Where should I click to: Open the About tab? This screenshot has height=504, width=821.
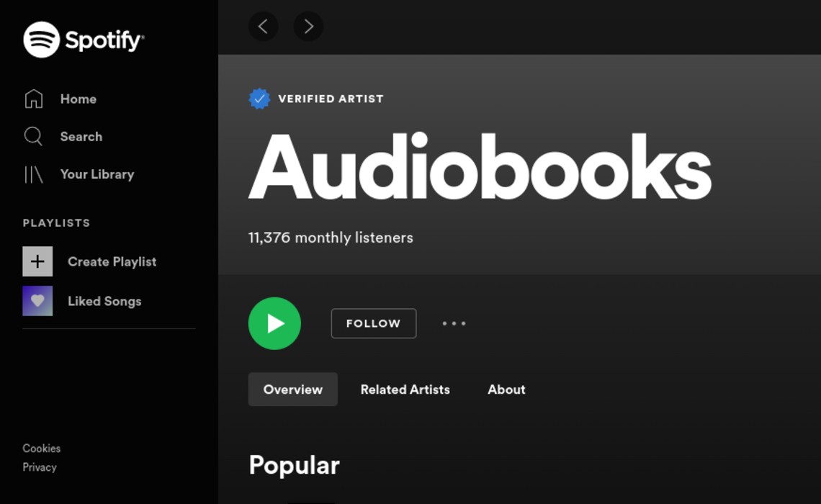click(x=506, y=390)
